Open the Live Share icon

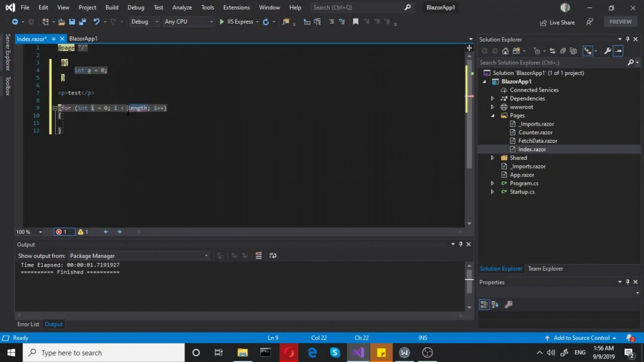557,22
